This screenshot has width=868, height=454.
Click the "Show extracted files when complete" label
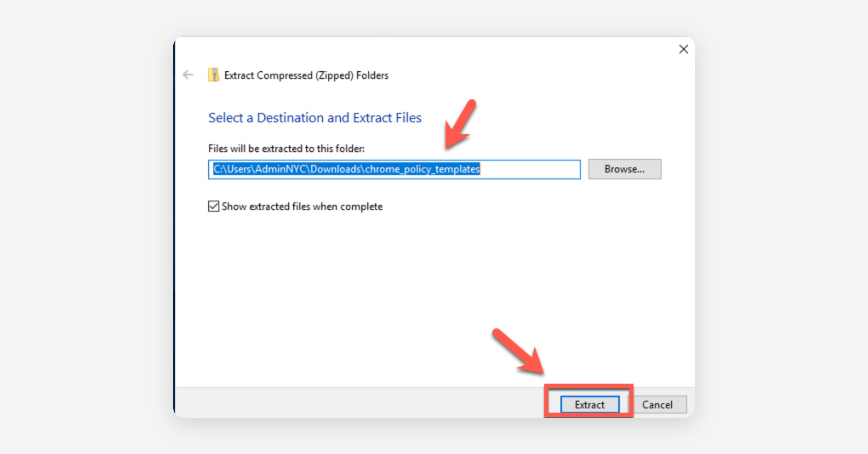[302, 207]
